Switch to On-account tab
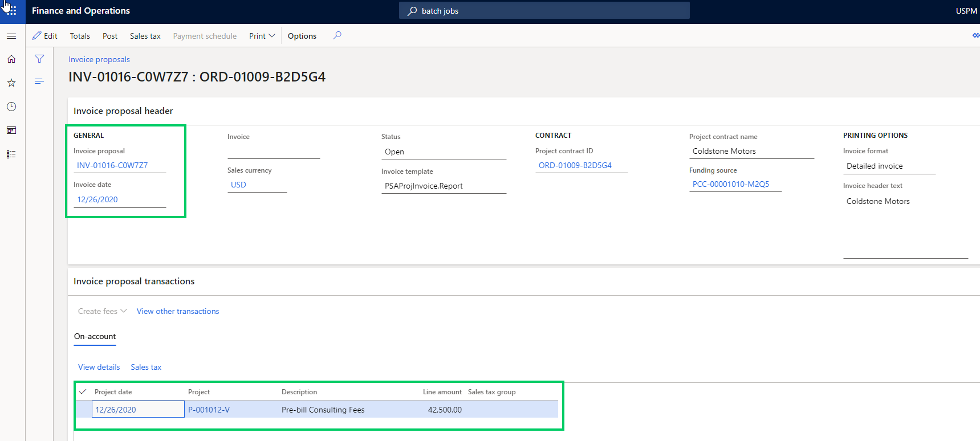The height and width of the screenshot is (441, 980). (x=95, y=337)
